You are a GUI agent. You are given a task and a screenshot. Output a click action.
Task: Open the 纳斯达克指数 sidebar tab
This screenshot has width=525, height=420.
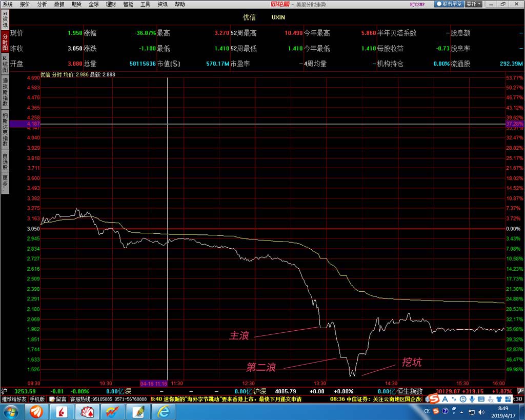[x=5, y=129]
